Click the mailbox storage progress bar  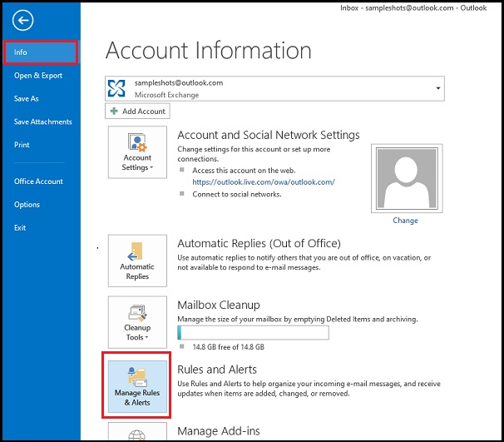[x=253, y=333]
